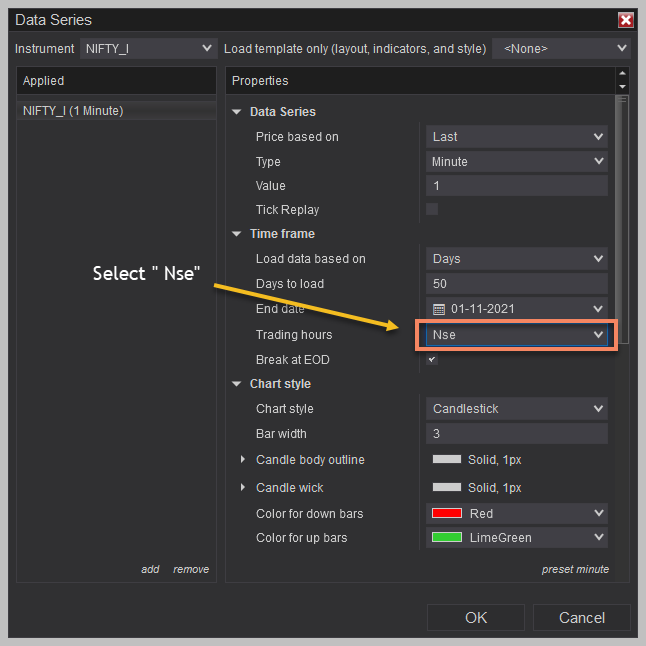
Task: Expand Candle body outline settings
Action: tap(243, 459)
